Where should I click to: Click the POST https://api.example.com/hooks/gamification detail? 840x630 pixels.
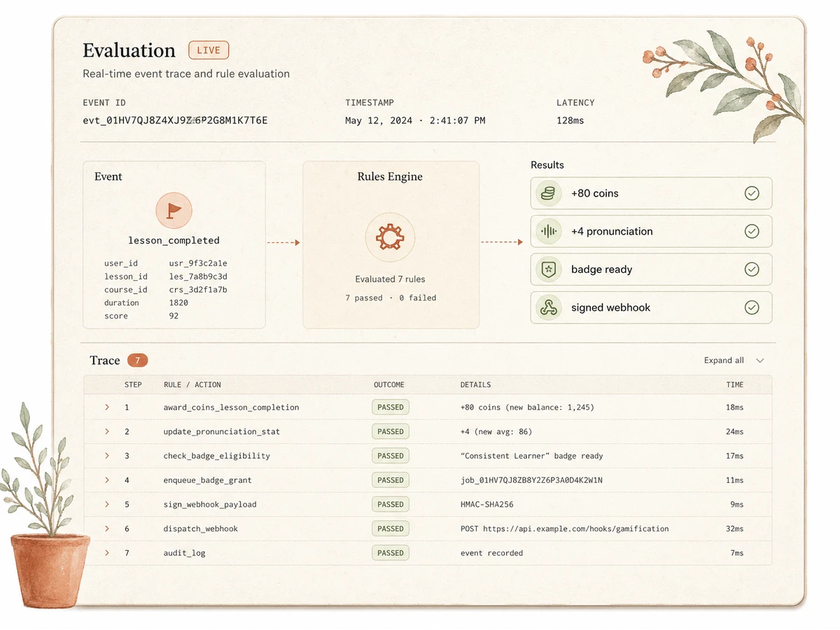coord(564,528)
